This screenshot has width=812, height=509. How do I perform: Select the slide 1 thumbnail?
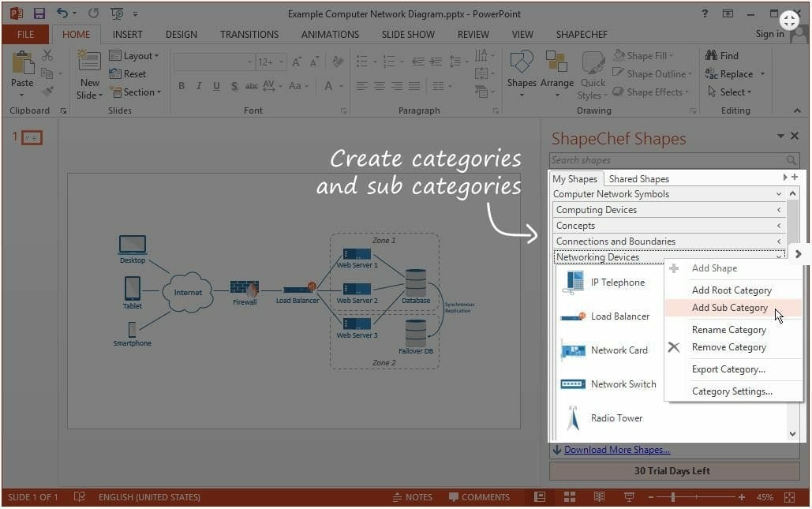coord(32,138)
